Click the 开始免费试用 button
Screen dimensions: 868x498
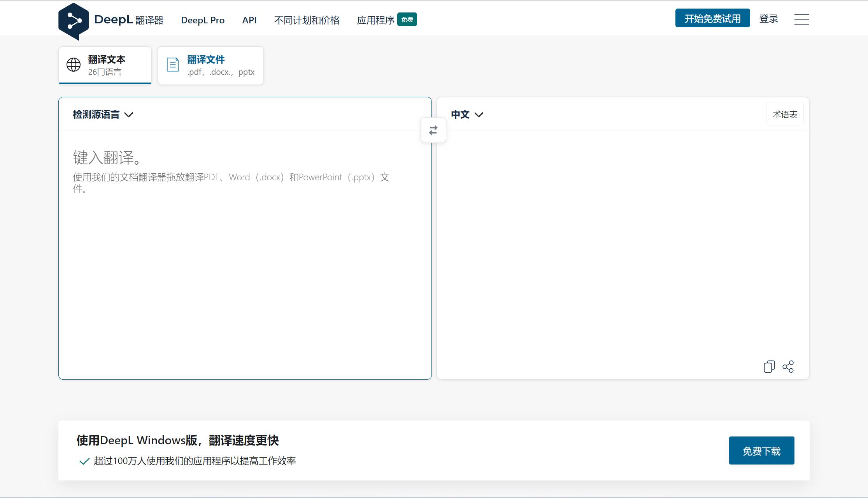[x=712, y=18]
